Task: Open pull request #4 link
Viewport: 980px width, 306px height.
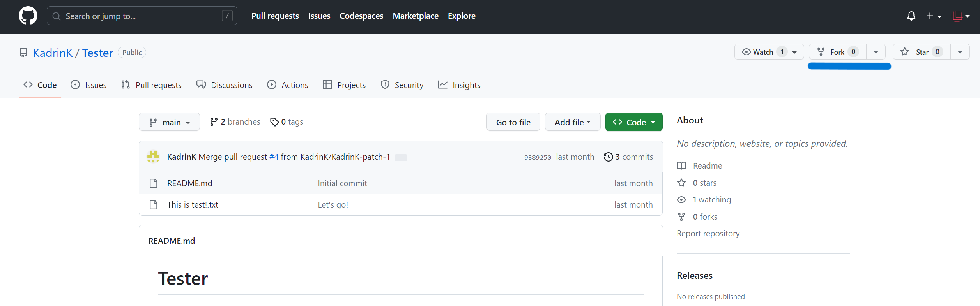Action: click(274, 157)
